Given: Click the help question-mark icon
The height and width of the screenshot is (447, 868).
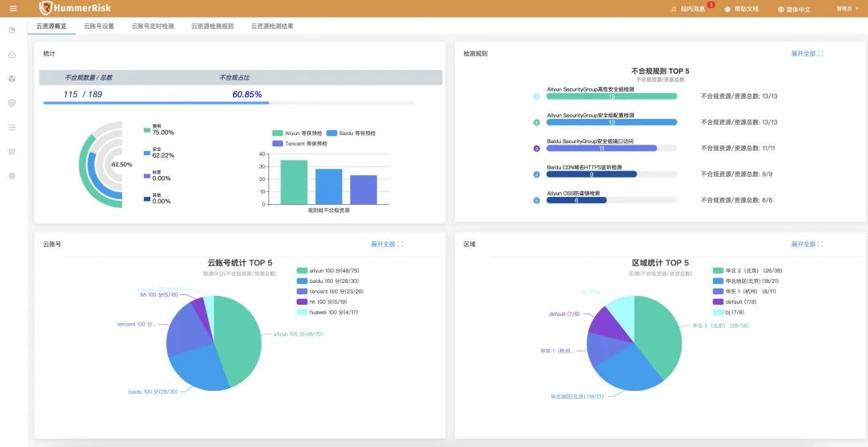Looking at the screenshot, I should pyautogui.click(x=727, y=9).
